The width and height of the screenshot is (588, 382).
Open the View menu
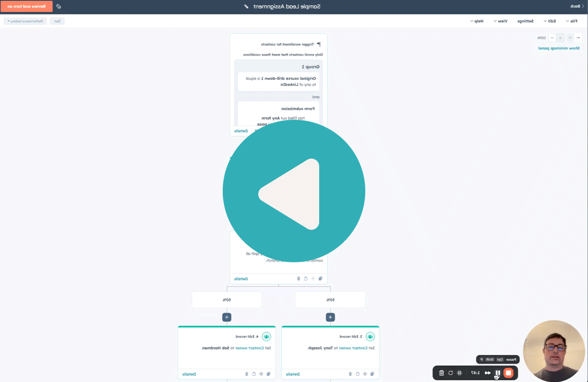[x=500, y=21]
